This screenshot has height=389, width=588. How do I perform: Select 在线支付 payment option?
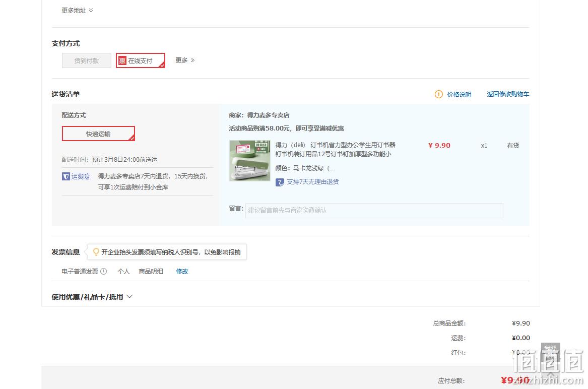141,60
